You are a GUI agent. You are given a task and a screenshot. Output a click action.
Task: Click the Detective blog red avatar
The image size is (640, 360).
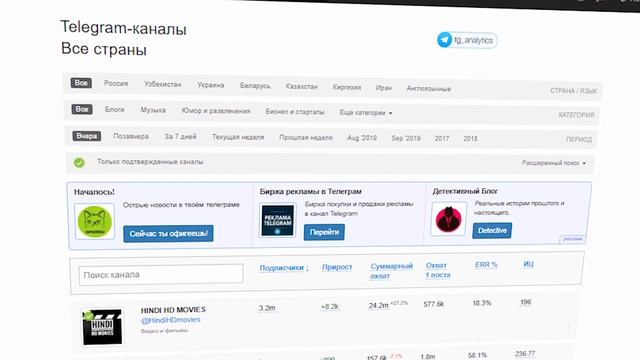tap(448, 219)
